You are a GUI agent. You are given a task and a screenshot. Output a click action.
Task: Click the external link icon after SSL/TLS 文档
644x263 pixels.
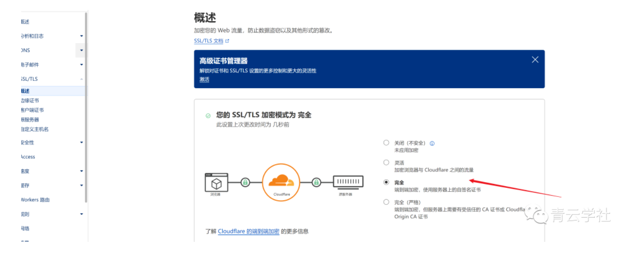[227, 41]
